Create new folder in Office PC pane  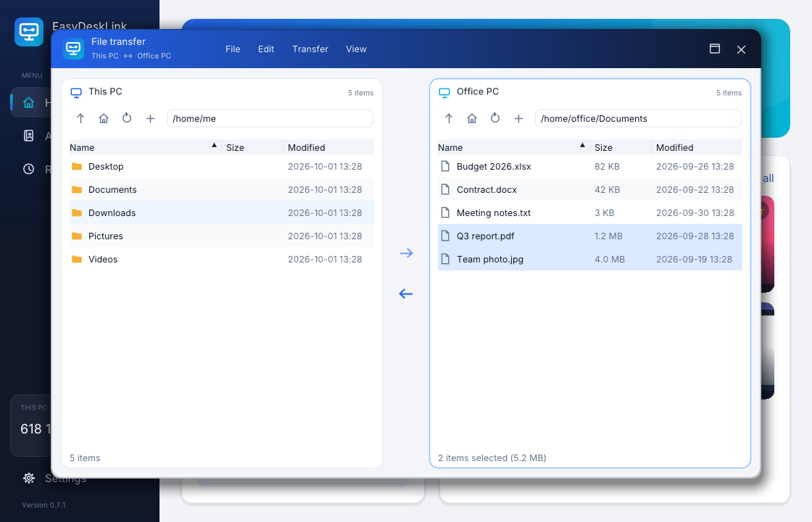tap(518, 119)
